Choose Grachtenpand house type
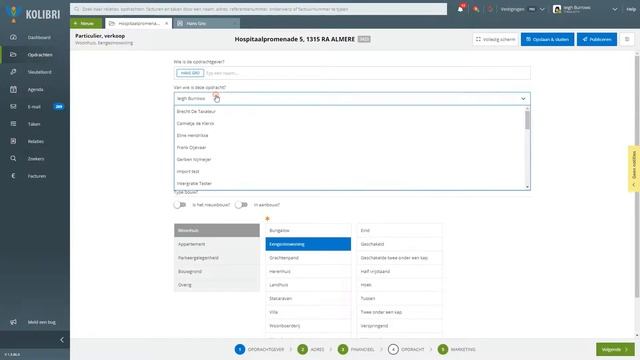640x360 pixels. (x=308, y=258)
